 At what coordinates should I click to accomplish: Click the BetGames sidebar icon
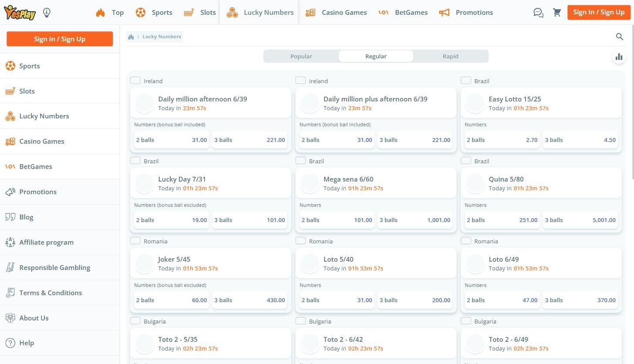point(10,167)
